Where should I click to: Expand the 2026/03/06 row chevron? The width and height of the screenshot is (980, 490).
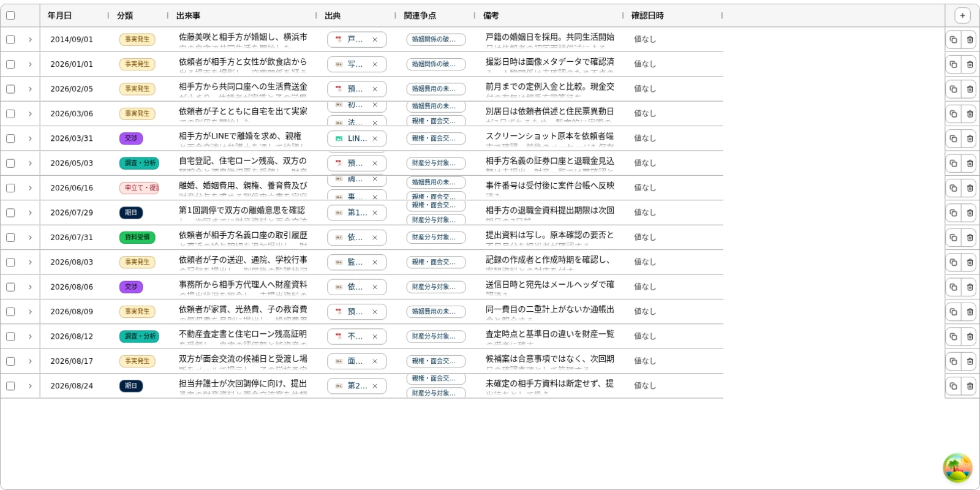30,114
